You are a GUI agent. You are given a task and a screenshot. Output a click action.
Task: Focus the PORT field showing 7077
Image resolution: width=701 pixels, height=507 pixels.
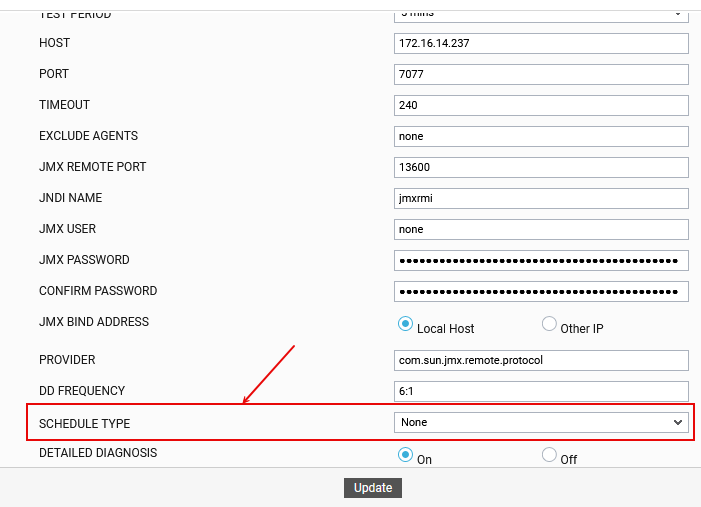pos(541,74)
